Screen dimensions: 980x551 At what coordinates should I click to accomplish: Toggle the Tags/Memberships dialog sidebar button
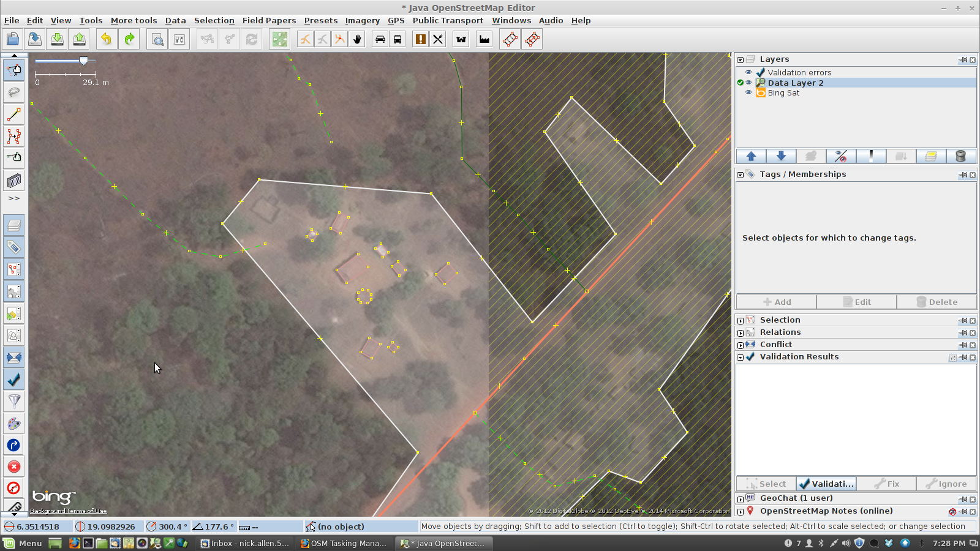click(13, 247)
